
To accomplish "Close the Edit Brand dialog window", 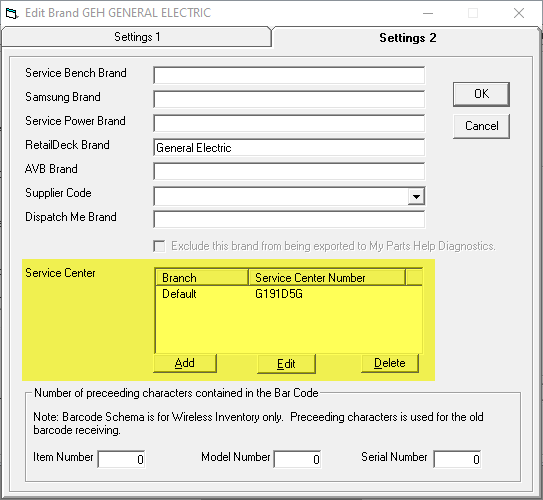I will pyautogui.click(x=519, y=13).
